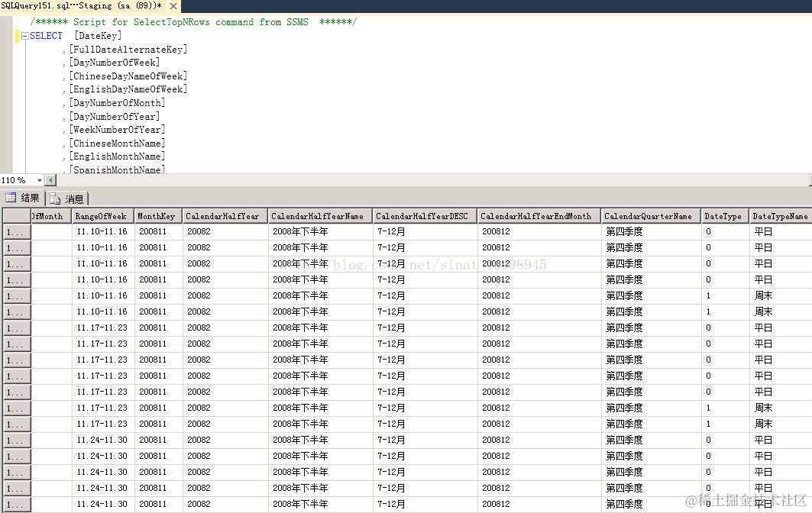This screenshot has height=513, width=812.
Task: Place cursor on [ChineseDayNameOfWeek] line
Action: [128, 76]
